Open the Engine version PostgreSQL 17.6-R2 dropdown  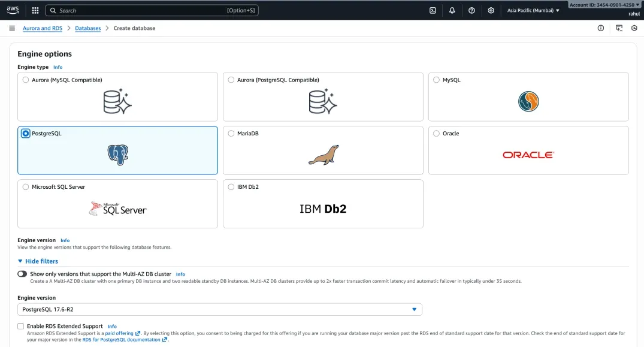tap(220, 309)
